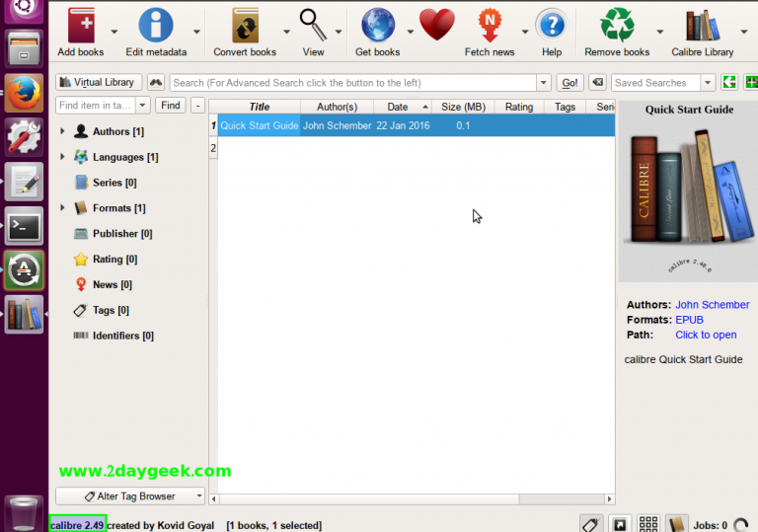
Task: Open John Schember author link
Action: 712,305
